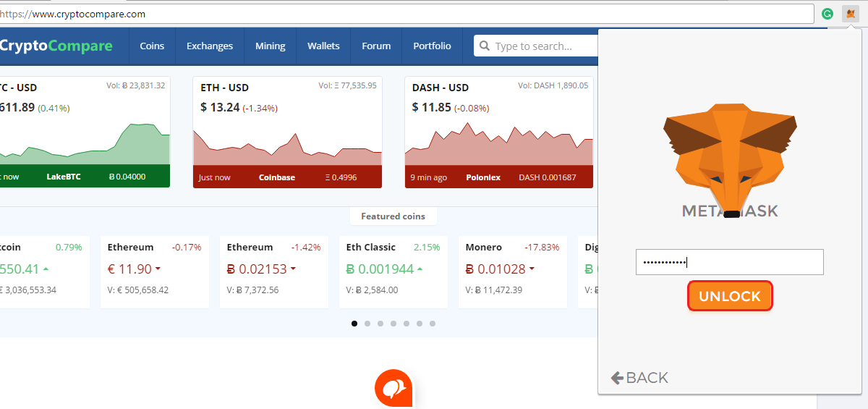The width and height of the screenshot is (868, 409).
Task: Click the Vol: DASH 1,890.05 text
Action: [553, 85]
